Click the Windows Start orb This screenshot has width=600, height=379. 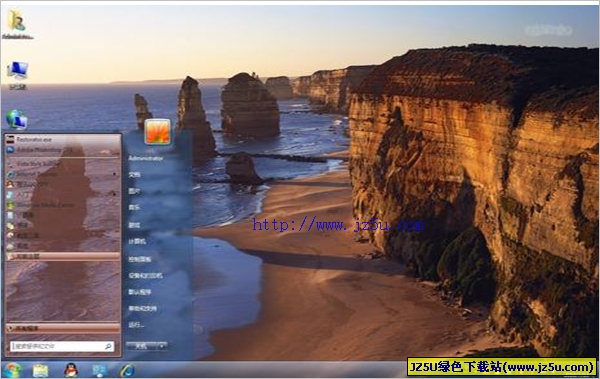[12, 370]
